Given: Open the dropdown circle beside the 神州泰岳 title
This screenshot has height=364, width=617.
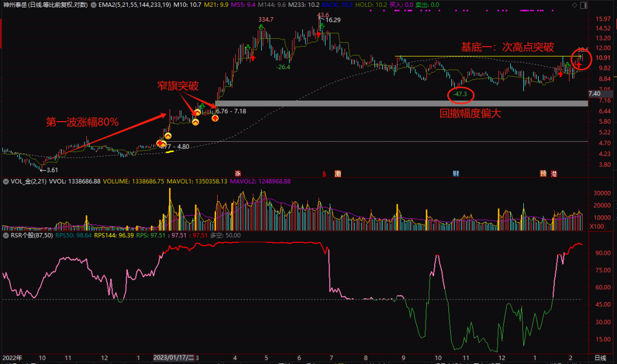Looking at the screenshot, I should click(x=94, y=5).
